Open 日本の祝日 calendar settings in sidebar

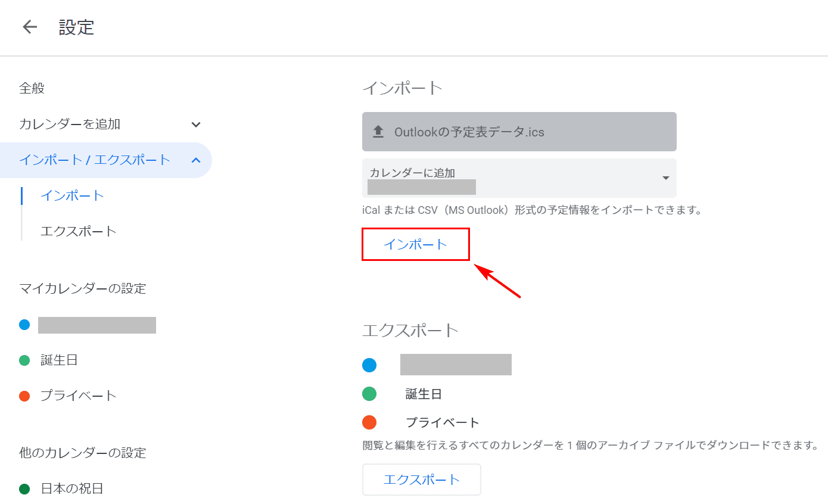pos(72,489)
